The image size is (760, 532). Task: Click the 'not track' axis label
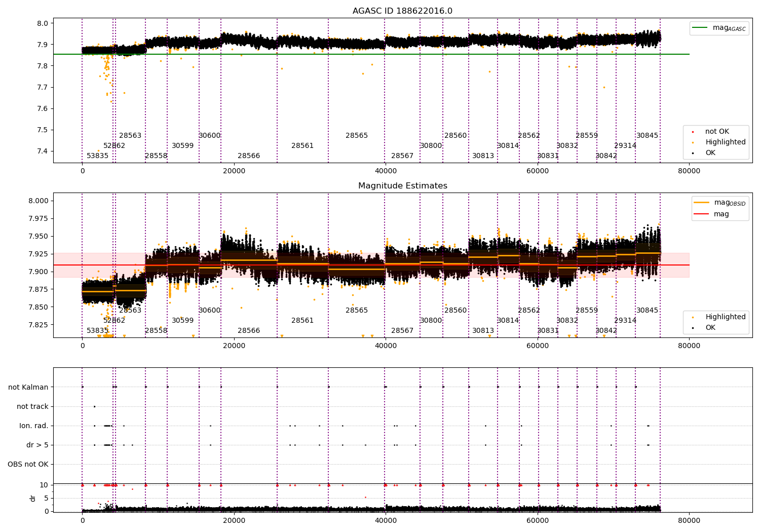pyautogui.click(x=32, y=407)
